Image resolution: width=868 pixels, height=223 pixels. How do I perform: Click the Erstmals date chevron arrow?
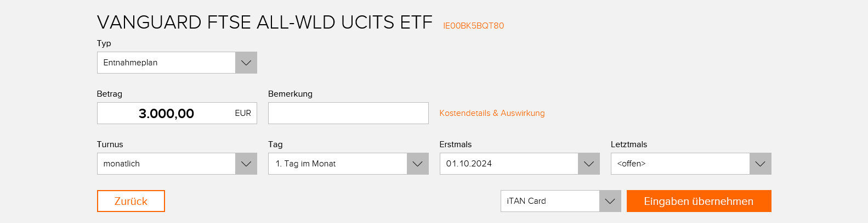pyautogui.click(x=589, y=164)
